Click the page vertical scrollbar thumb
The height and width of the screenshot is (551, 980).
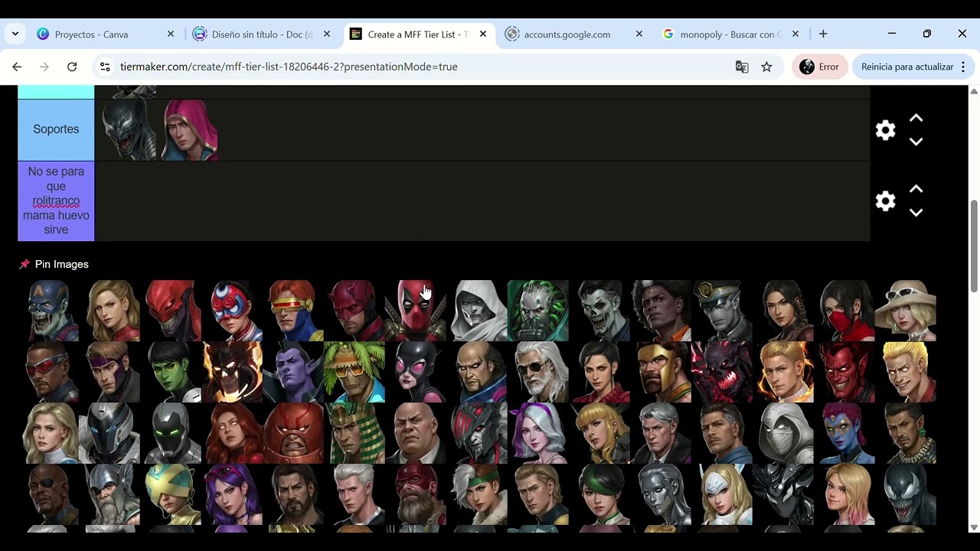974,245
